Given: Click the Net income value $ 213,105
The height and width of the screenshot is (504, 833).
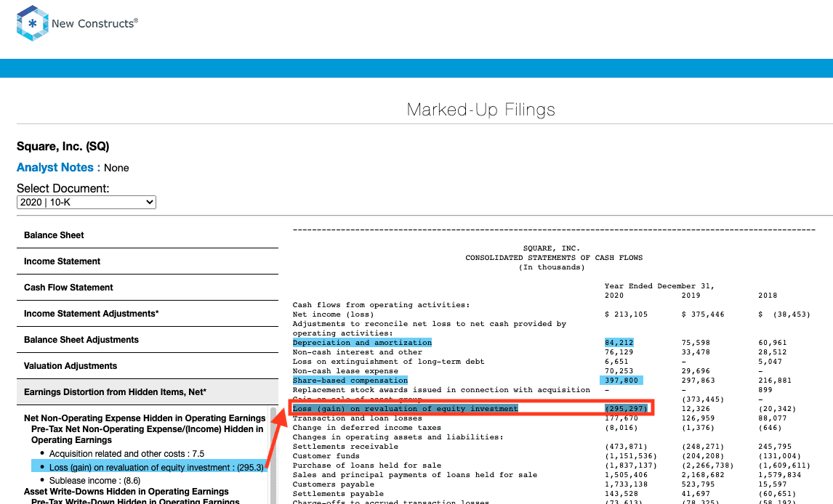Looking at the screenshot, I should click(626, 314).
